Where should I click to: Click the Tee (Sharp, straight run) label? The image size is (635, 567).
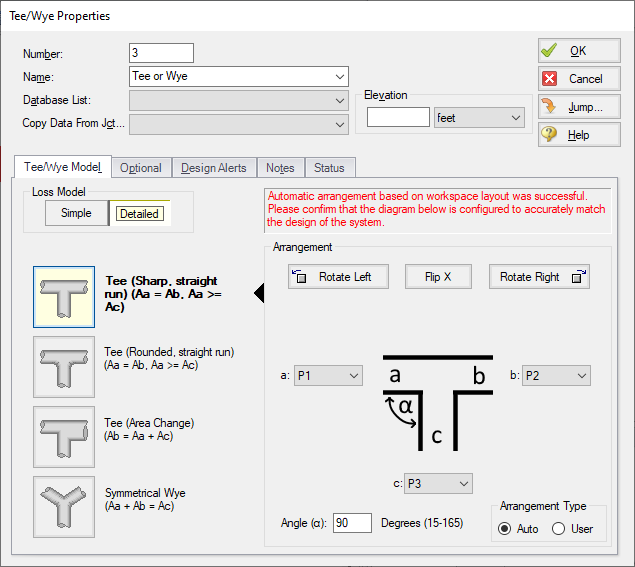tap(163, 294)
